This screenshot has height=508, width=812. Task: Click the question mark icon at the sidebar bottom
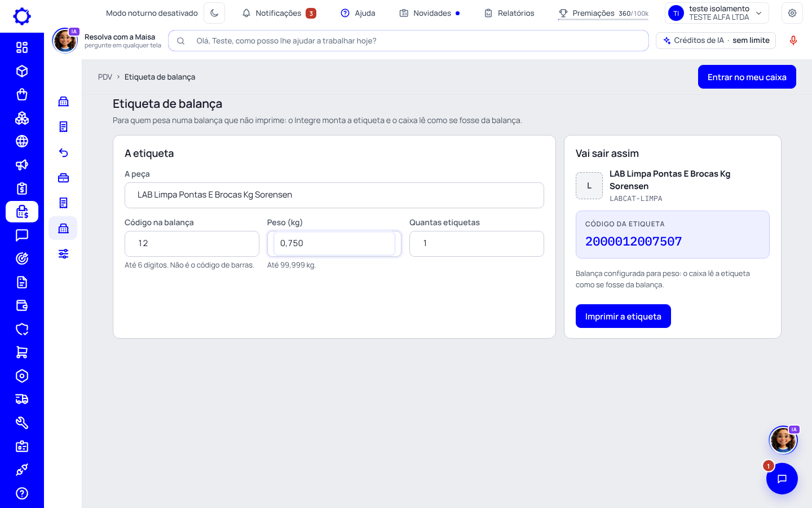[x=22, y=493]
